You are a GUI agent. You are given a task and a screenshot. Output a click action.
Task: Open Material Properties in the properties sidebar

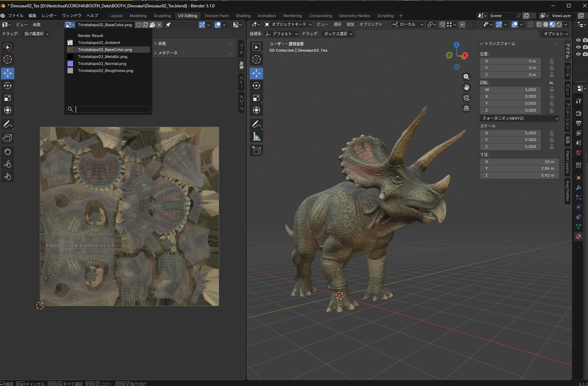tap(578, 236)
